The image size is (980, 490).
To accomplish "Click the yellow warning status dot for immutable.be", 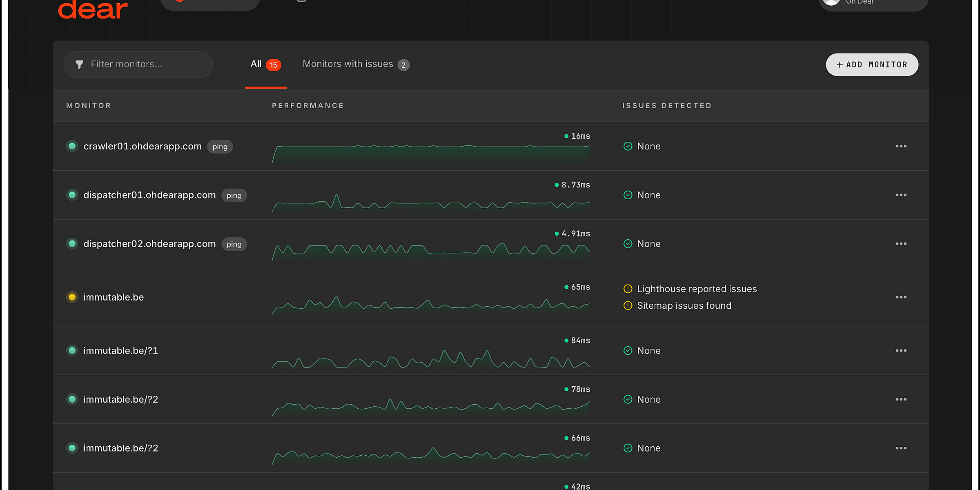I will click(x=72, y=297).
